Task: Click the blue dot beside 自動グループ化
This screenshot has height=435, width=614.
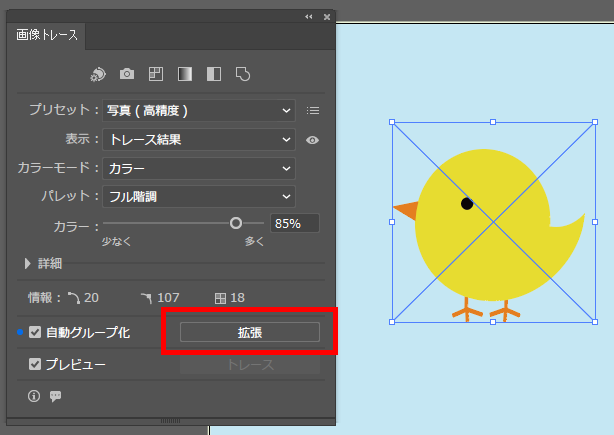Action: tap(20, 332)
